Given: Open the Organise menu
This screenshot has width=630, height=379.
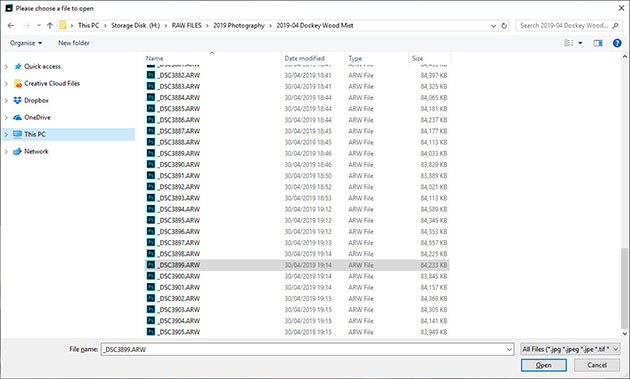Looking at the screenshot, I should pyautogui.click(x=26, y=43).
